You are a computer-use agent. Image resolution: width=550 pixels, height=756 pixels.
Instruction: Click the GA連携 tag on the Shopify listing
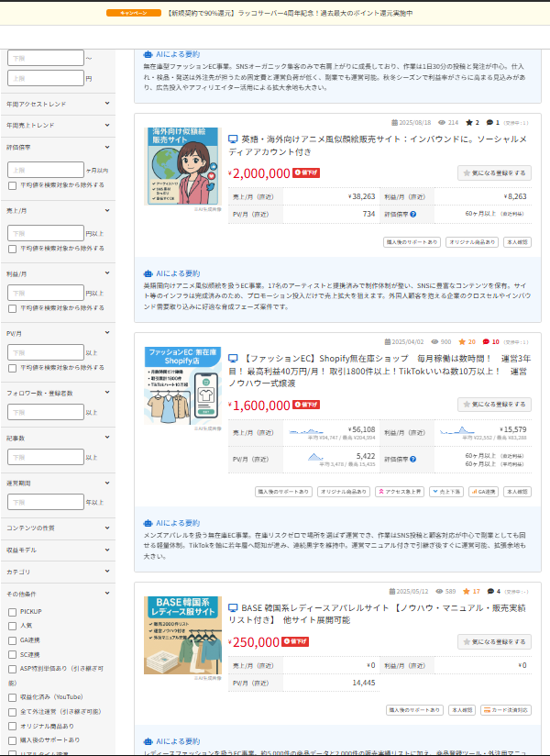[483, 492]
